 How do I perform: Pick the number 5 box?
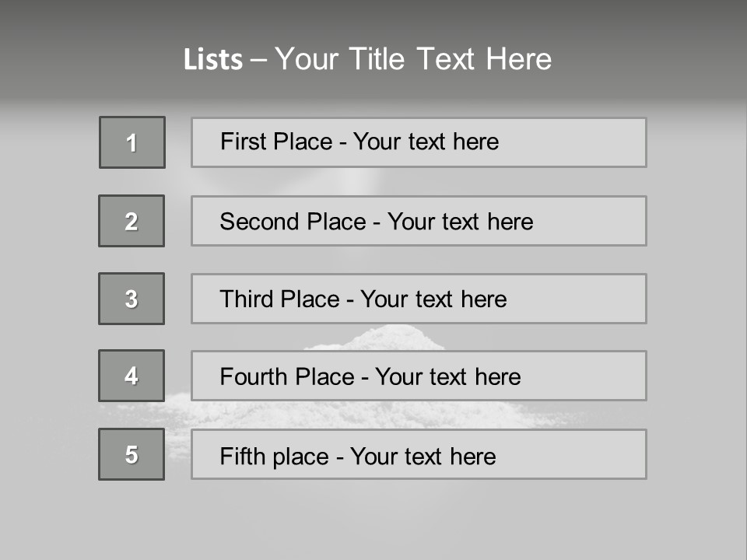coord(132,454)
